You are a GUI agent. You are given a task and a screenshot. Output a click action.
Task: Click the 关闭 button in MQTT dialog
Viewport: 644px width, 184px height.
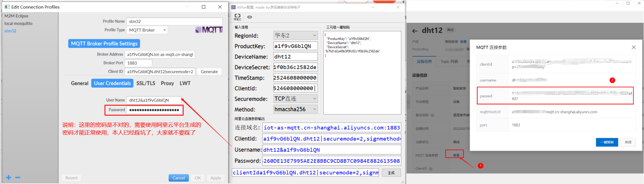(628, 142)
